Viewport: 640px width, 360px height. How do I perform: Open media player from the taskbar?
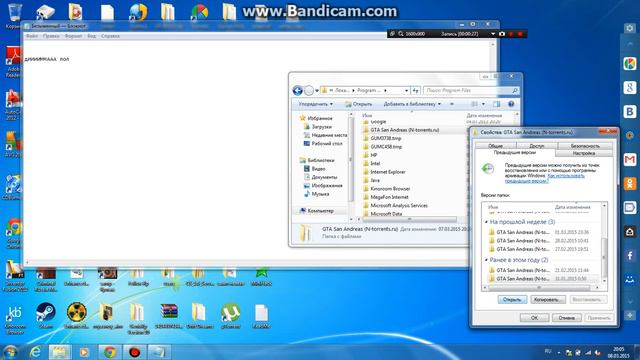[x=84, y=351]
